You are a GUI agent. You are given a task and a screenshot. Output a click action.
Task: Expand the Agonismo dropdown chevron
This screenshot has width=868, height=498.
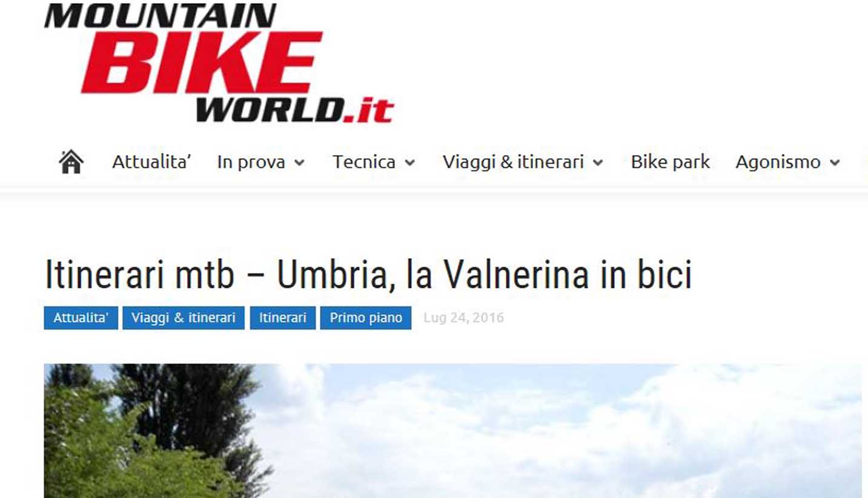tap(835, 162)
